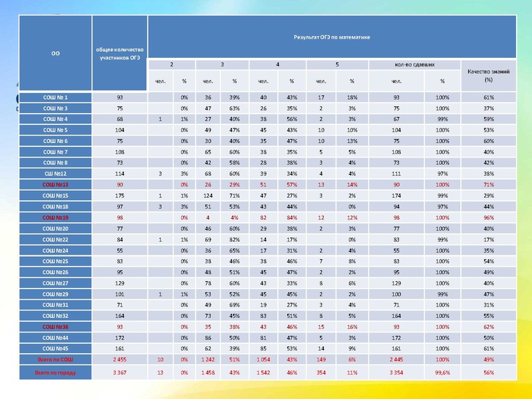The height and width of the screenshot is (399, 532).
Task: Click the grade "5" column header
Action: [336, 65]
